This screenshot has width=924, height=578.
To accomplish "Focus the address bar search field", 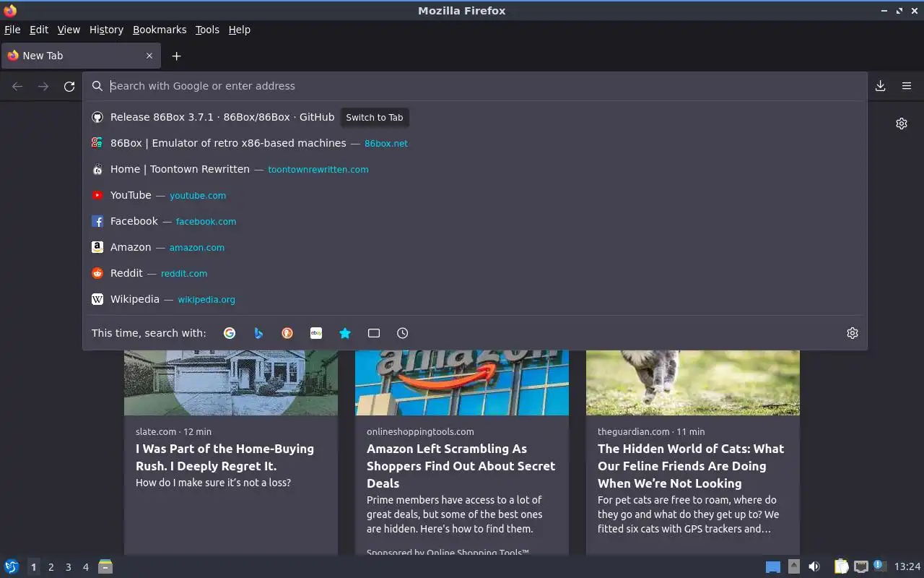I will click(476, 86).
